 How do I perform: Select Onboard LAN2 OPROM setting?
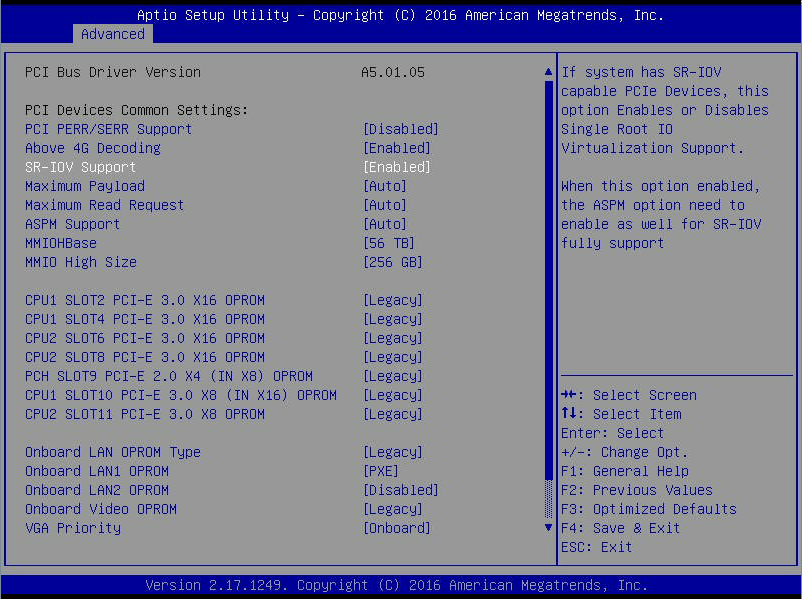pyautogui.click(x=97, y=490)
